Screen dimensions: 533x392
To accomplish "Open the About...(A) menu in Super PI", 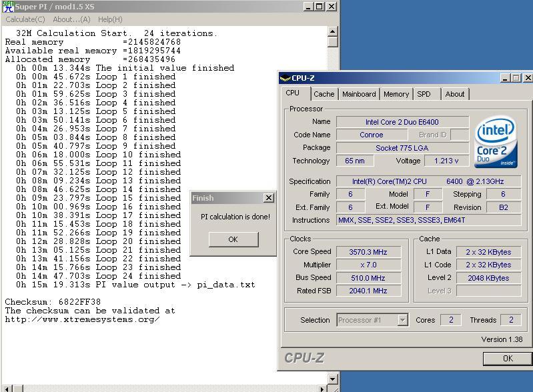I will pos(71,19).
